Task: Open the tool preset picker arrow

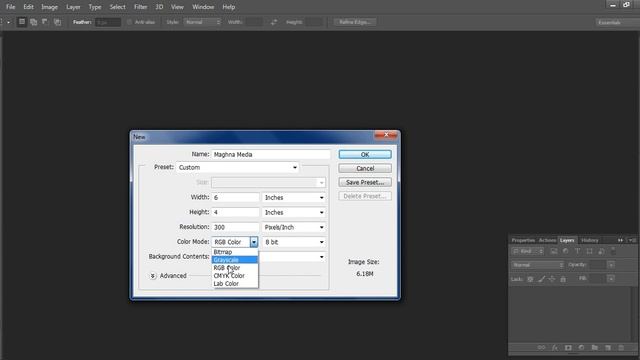Action: click(x=8, y=22)
